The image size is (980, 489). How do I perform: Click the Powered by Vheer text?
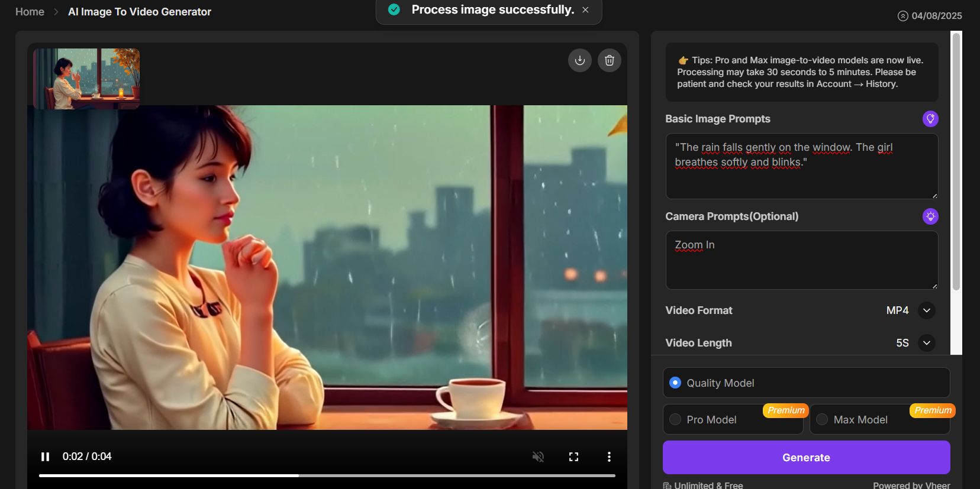coord(911,485)
